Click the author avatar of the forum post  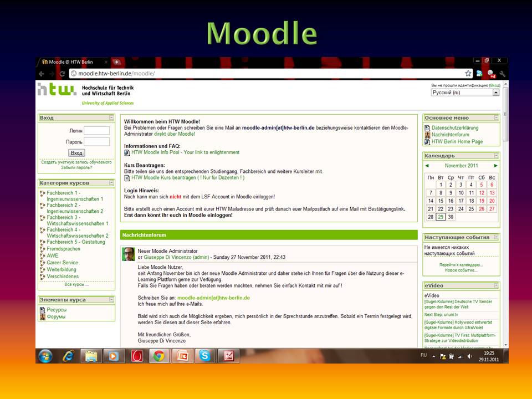(129, 254)
